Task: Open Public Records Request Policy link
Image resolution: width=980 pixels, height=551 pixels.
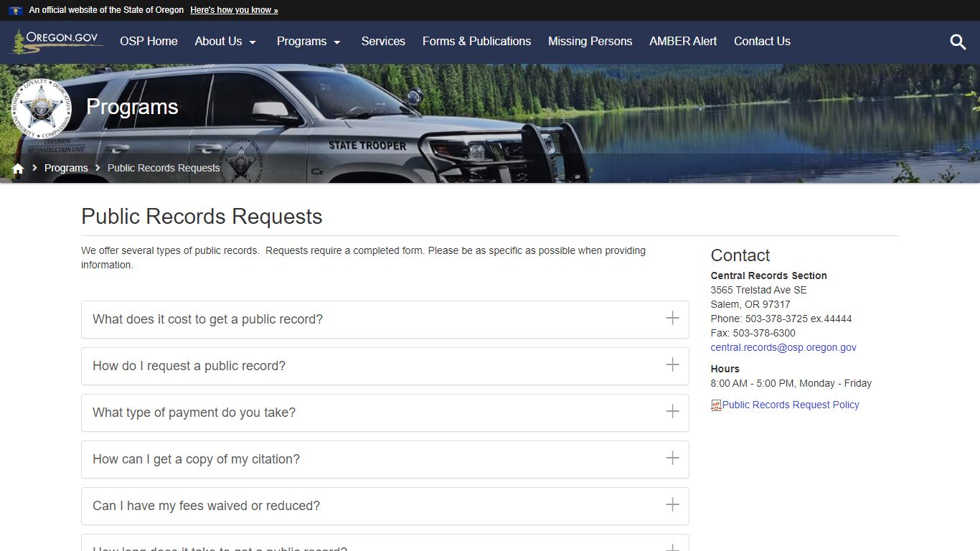Action: coord(791,405)
